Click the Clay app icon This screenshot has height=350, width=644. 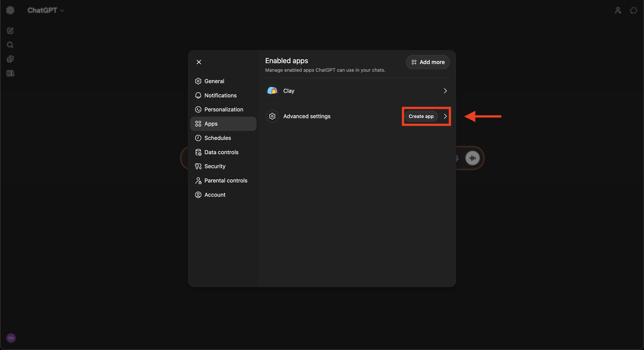[x=272, y=91]
